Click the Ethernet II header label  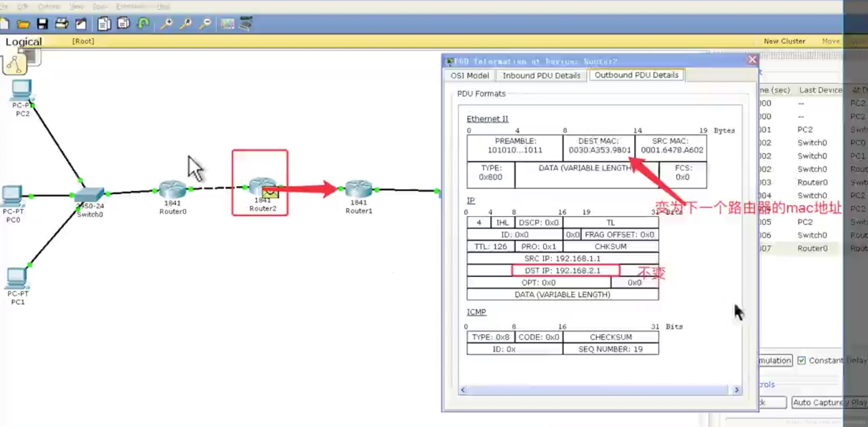[x=487, y=119]
